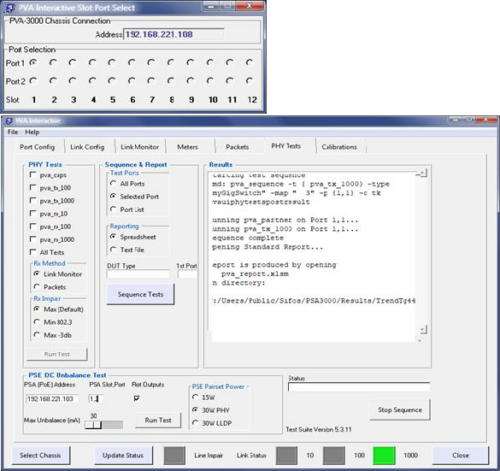The height and width of the screenshot is (471, 500).
Task: Select 30W LLDP PSE Pairset Power
Action: pyautogui.click(x=195, y=423)
